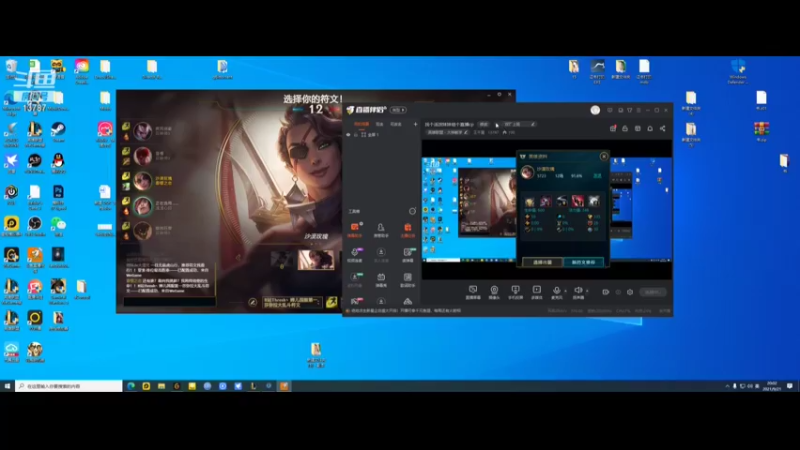
Task: Click the League chat input box
Action: (169, 302)
